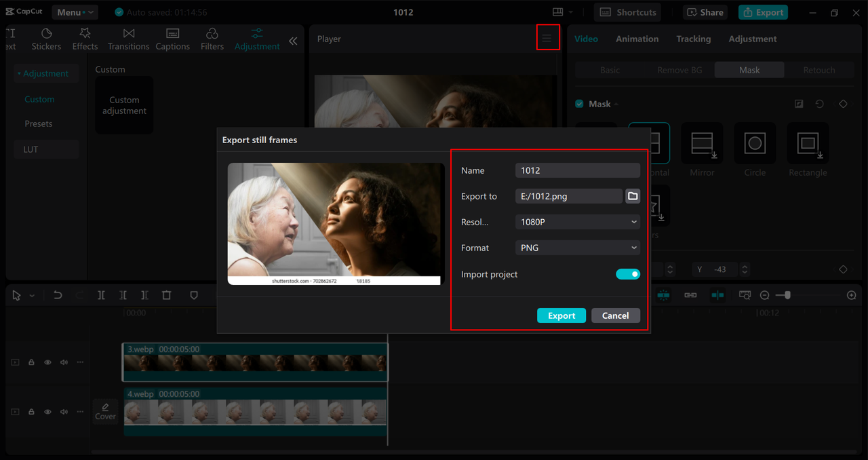Click the Name input field showing 1012
Screen dimensions: 868x460
577,170
